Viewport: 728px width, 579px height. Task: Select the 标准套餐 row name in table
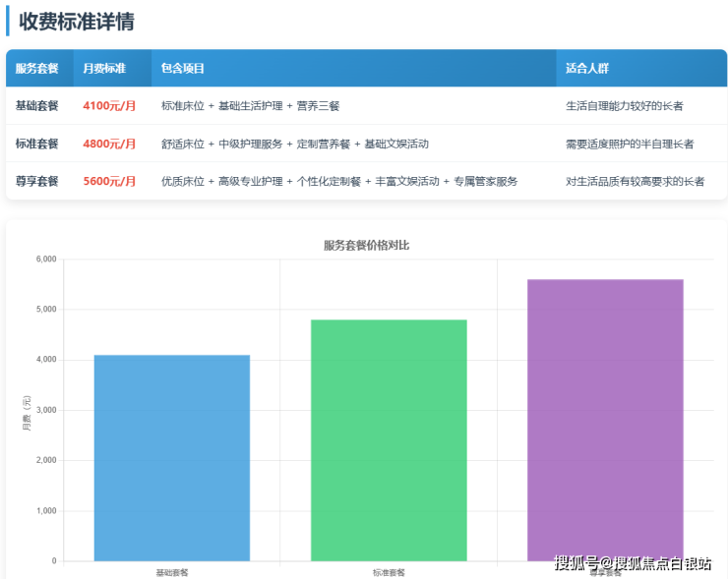click(x=37, y=144)
